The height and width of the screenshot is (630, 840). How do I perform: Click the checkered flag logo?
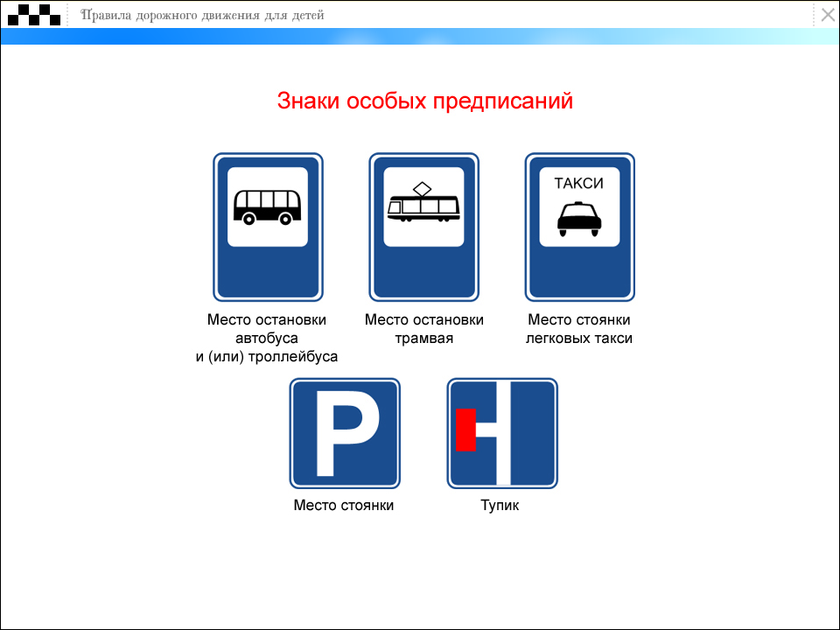coord(35,15)
